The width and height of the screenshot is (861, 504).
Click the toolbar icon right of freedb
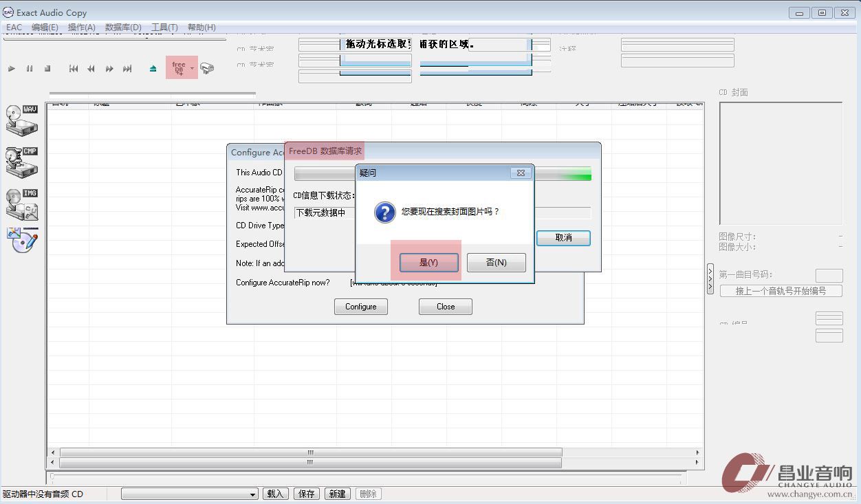(207, 68)
